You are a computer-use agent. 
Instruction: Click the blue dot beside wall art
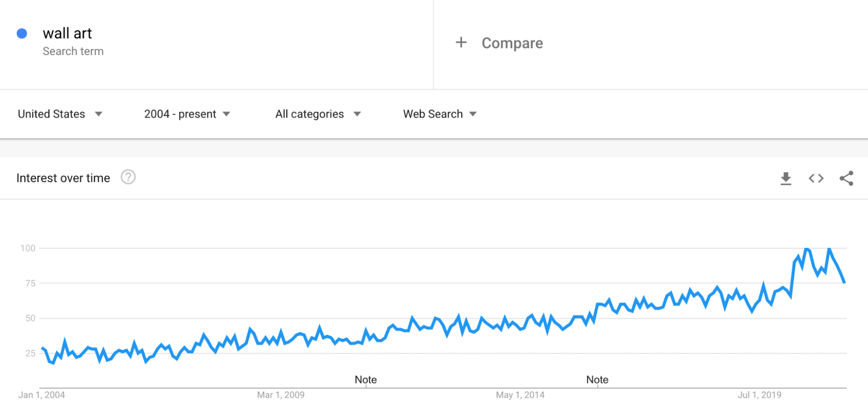(x=22, y=33)
